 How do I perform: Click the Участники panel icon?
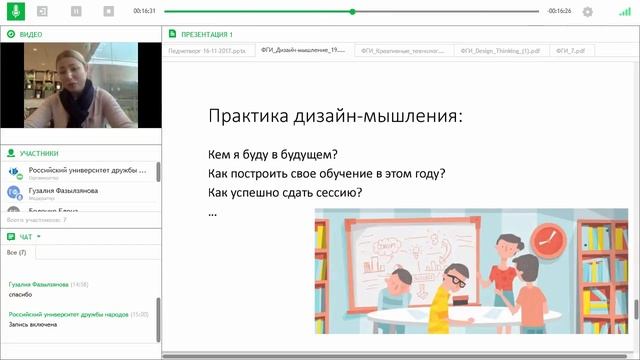tap(11, 153)
